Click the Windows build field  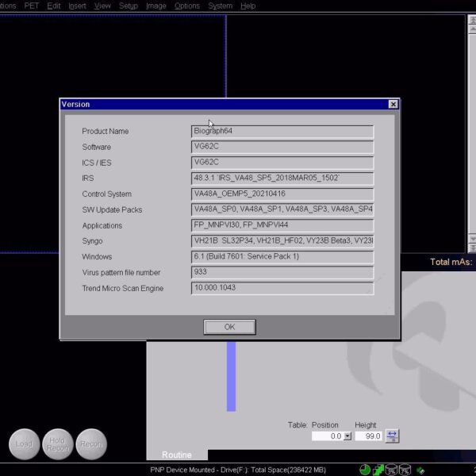282,257
